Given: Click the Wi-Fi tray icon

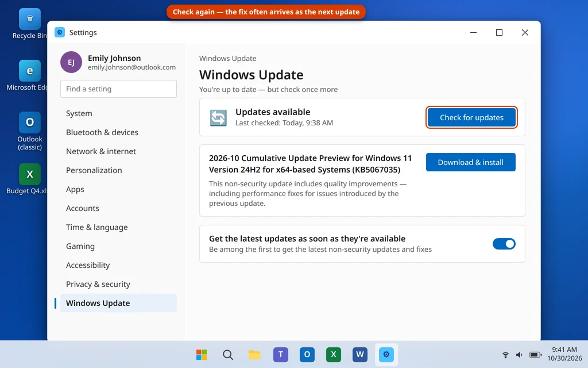Looking at the screenshot, I should tap(505, 354).
